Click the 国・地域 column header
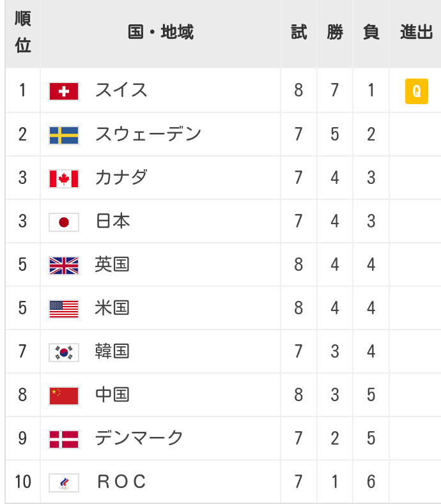 pyautogui.click(x=160, y=32)
